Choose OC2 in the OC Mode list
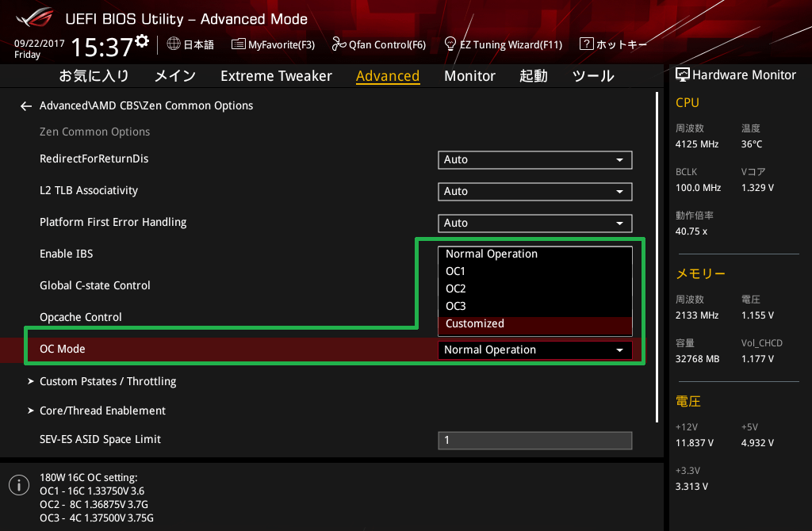812x531 pixels. pos(535,288)
